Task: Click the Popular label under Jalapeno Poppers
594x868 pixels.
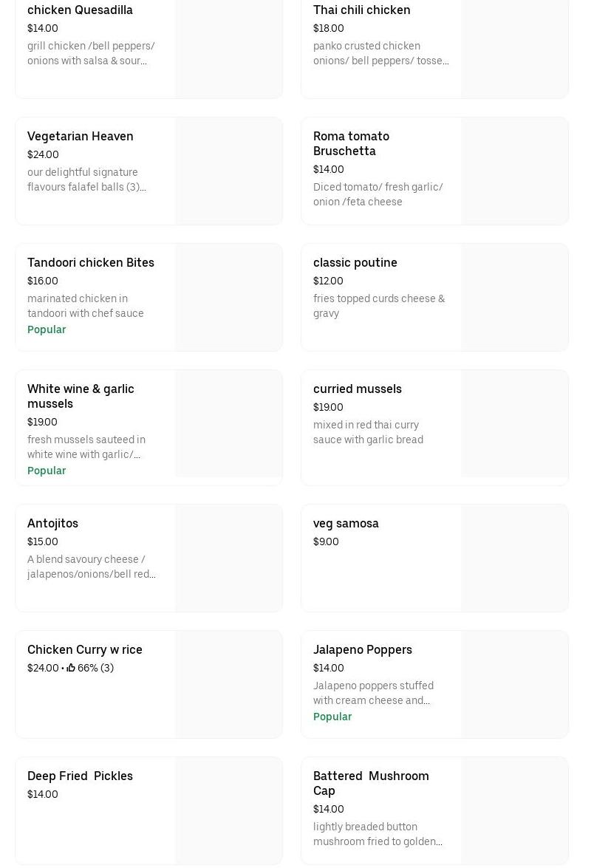Action: (x=332, y=717)
